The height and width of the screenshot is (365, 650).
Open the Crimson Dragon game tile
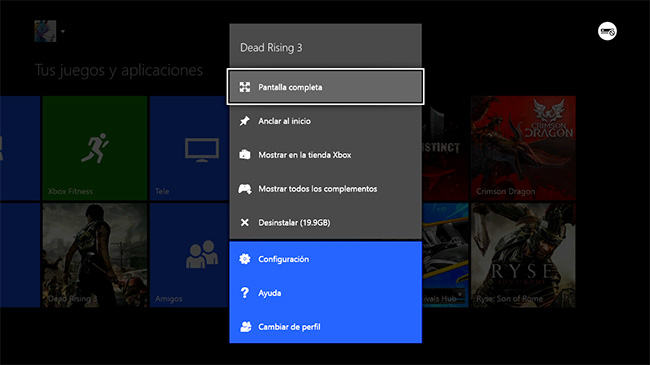click(523, 148)
